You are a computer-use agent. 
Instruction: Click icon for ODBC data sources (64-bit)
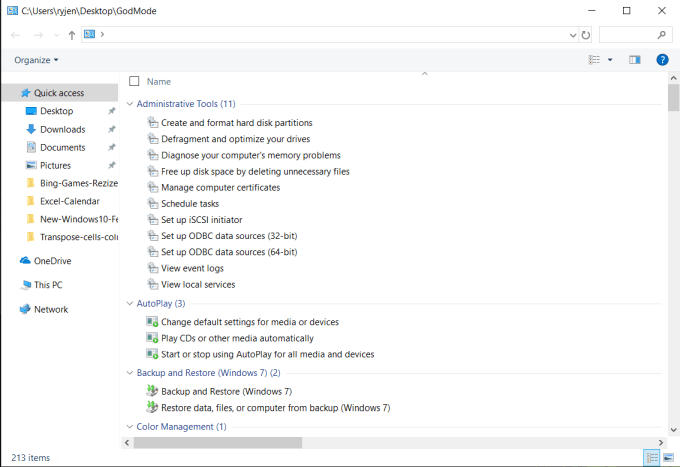pos(152,252)
